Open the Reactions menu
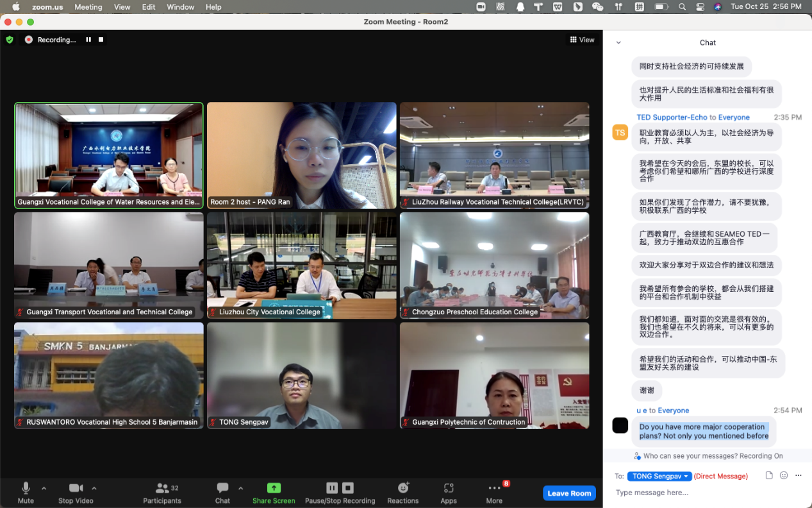812x508 pixels. (403, 493)
